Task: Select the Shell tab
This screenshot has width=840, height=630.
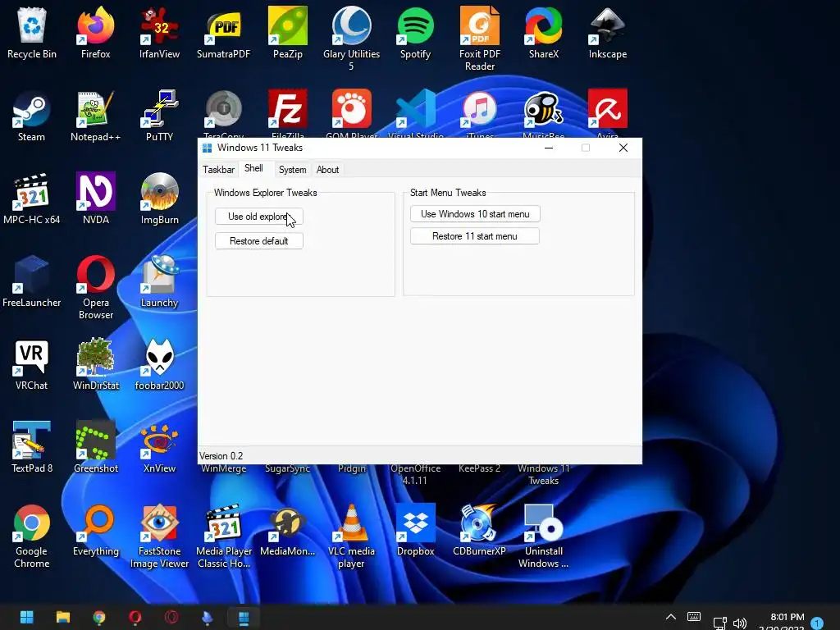Action: click(253, 169)
